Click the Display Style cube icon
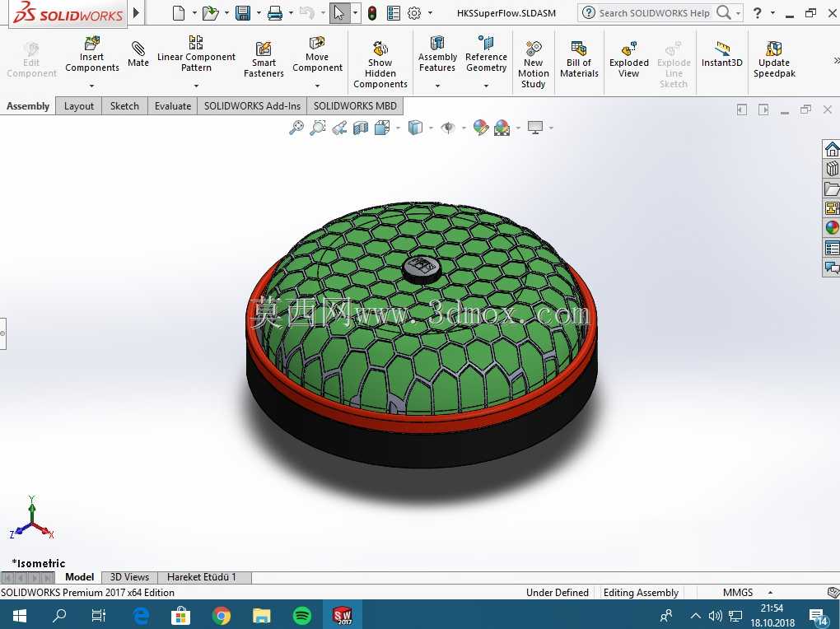 [415, 128]
